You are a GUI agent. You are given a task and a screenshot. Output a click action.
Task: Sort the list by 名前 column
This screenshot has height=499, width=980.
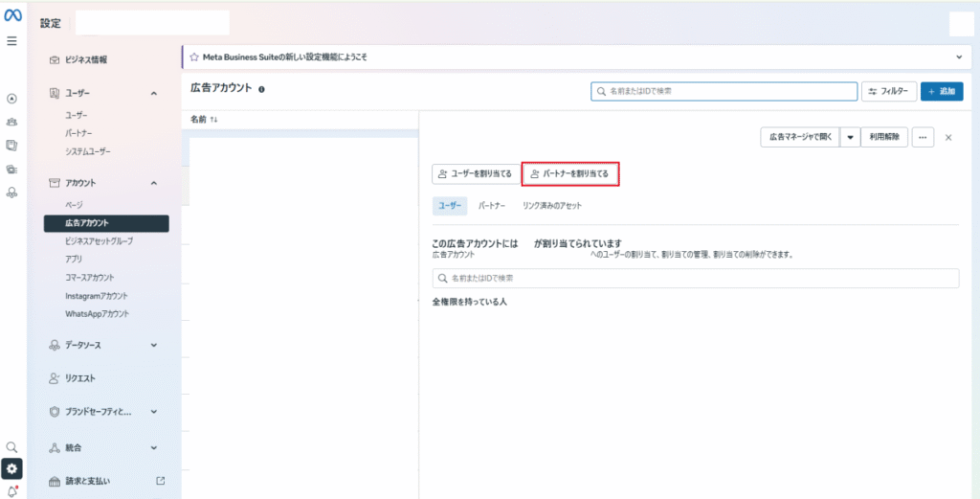[204, 120]
